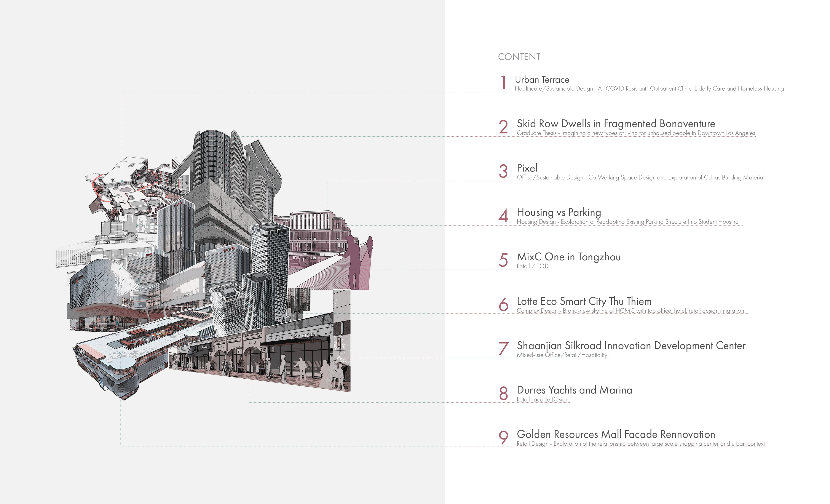Select the Pixel project entry
The width and height of the screenshot is (830, 504).
click(x=527, y=168)
